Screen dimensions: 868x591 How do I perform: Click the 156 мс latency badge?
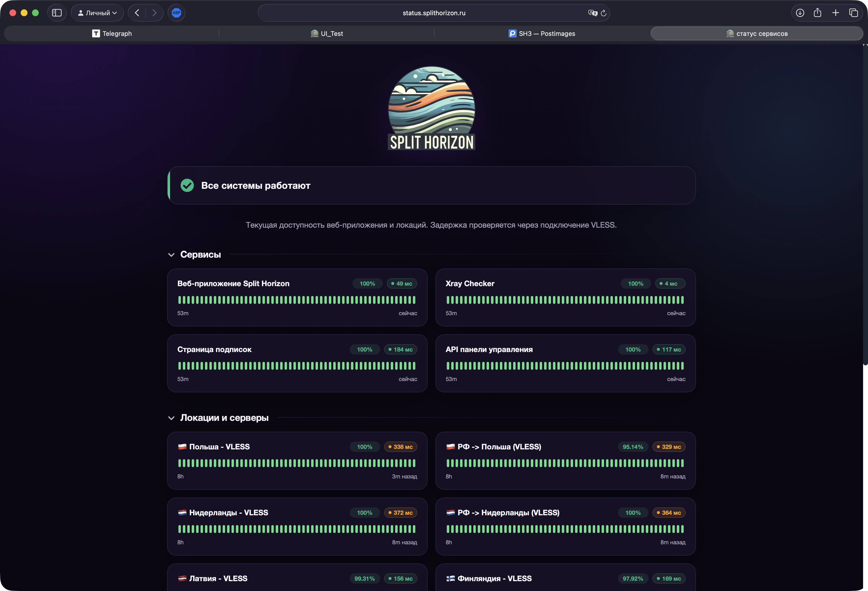[400, 578]
